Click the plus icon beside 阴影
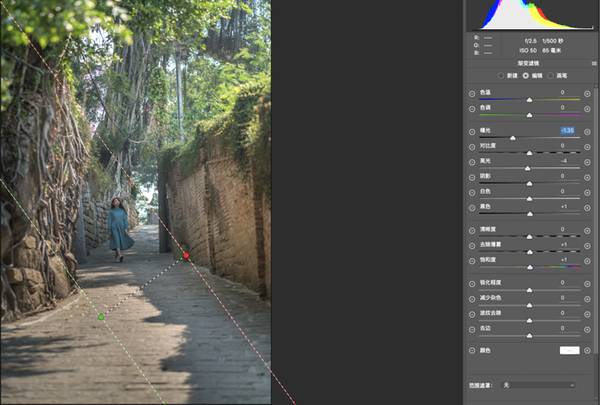Image resolution: width=600 pixels, height=405 pixels. pos(588,176)
